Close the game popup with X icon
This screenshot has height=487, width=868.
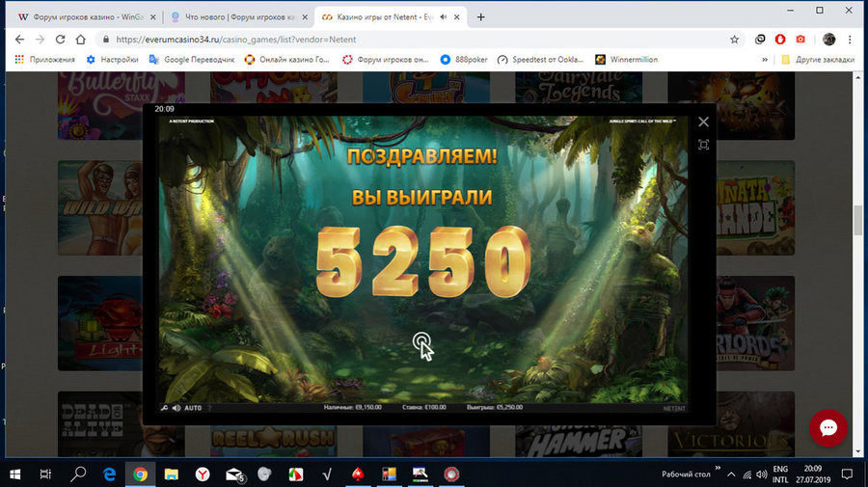coord(703,122)
